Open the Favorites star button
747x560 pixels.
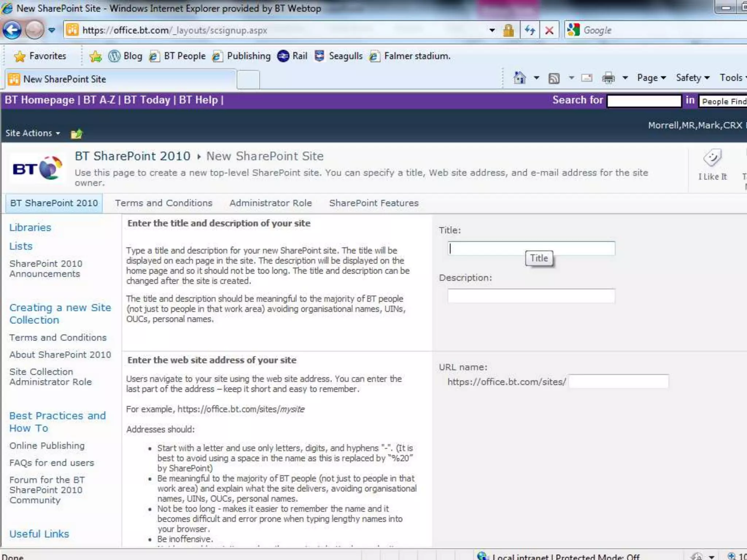click(x=40, y=56)
